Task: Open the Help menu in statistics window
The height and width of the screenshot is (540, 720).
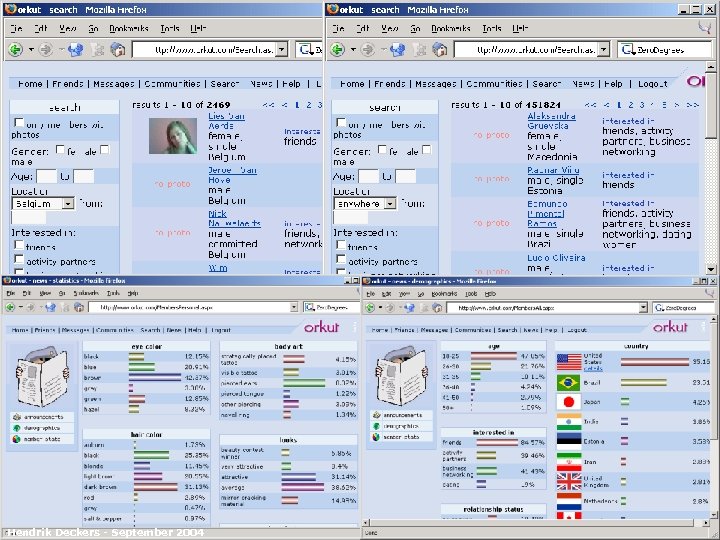Action: tap(133, 293)
